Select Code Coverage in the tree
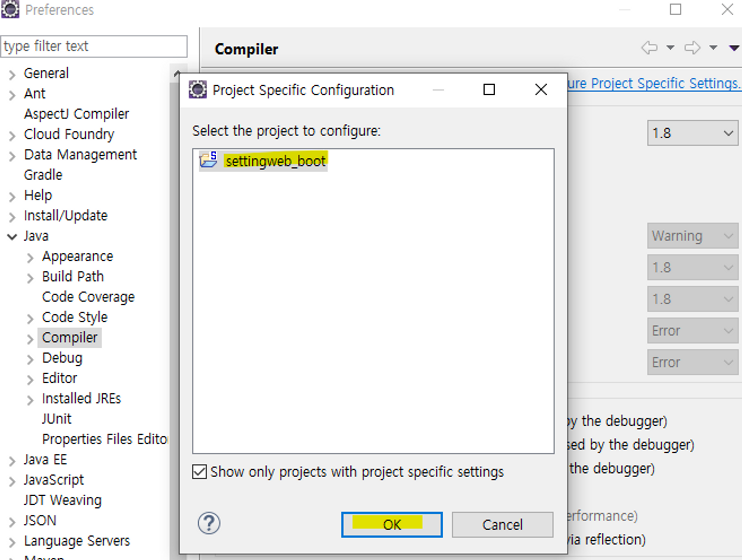This screenshot has width=742, height=560. pos(88,297)
